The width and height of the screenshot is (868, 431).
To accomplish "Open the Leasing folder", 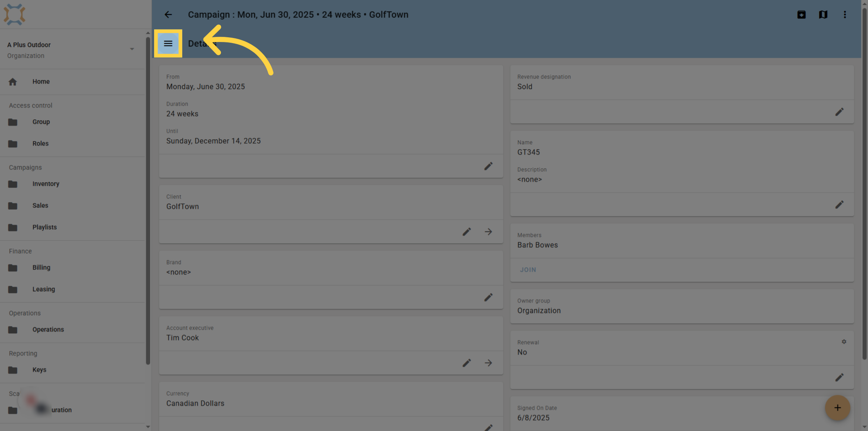I will point(72,290).
